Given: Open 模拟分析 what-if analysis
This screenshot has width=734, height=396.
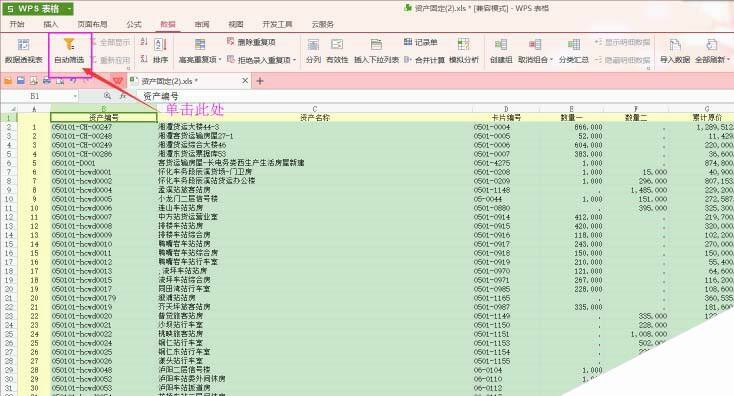Looking at the screenshot, I should [x=464, y=51].
